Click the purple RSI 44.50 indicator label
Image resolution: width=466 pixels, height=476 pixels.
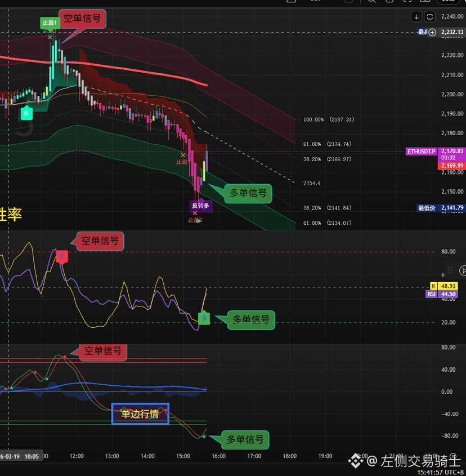442,294
